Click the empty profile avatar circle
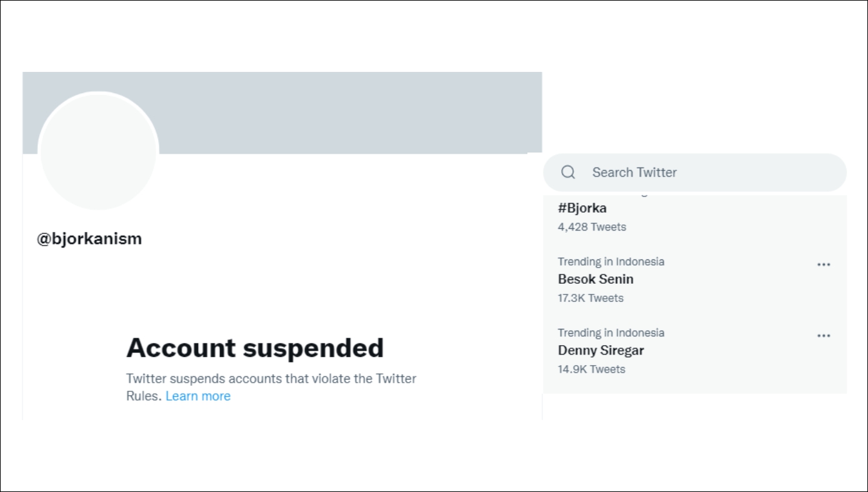The width and height of the screenshot is (868, 492). (x=98, y=151)
